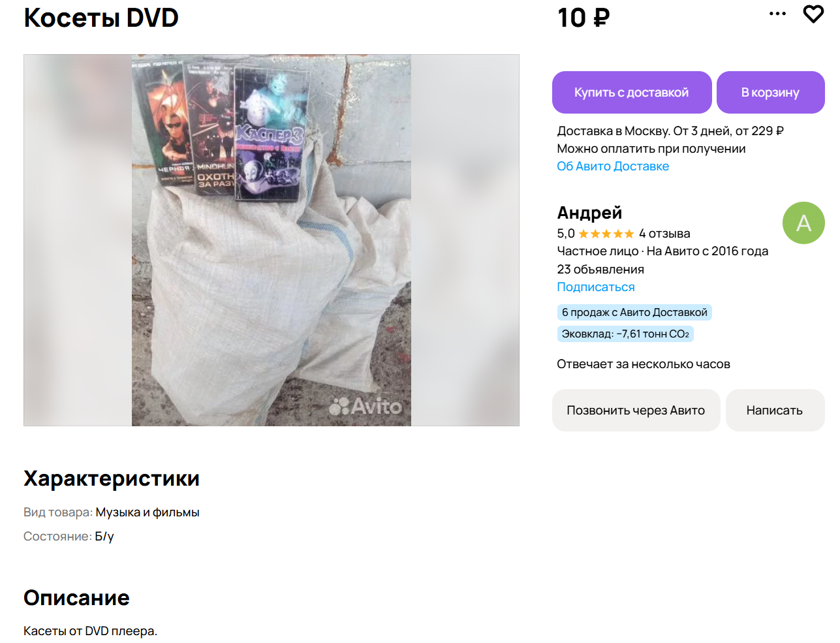The image size is (840, 643).
Task: Click the 6 продаж с Авито Доставкой badge
Action: point(634,312)
